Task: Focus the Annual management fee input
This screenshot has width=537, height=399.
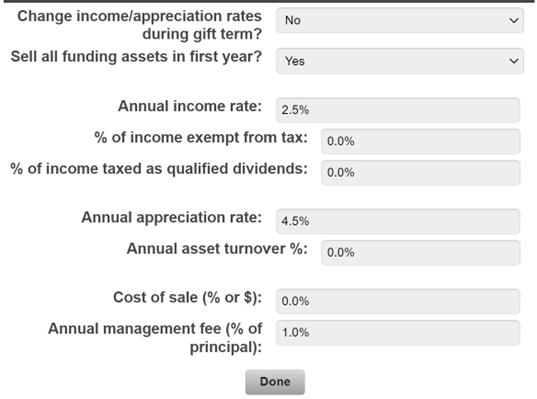Action: click(398, 333)
